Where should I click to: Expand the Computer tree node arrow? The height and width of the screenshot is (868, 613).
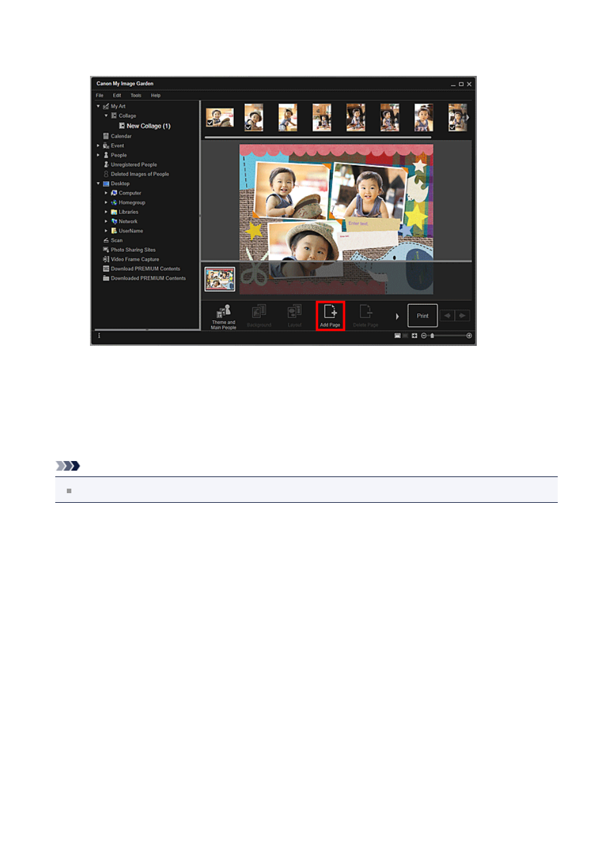pos(106,193)
